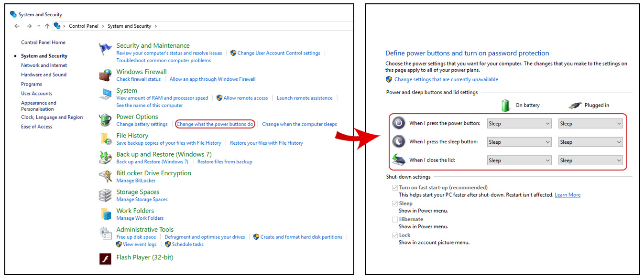Screen dimensions: 644x278
Task: Click the System computer icon
Action: [105, 94]
